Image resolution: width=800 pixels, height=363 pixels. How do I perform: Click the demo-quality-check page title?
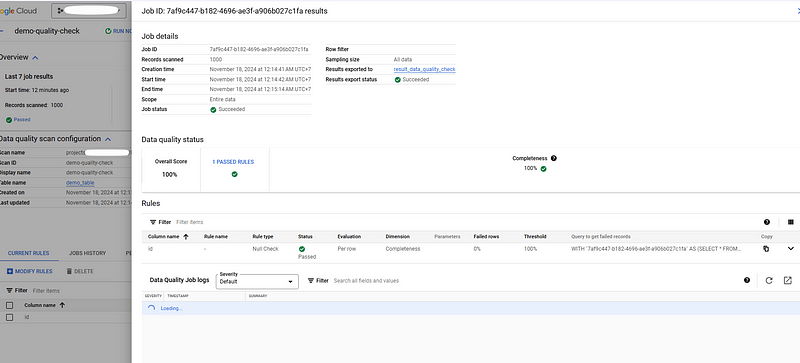click(47, 31)
